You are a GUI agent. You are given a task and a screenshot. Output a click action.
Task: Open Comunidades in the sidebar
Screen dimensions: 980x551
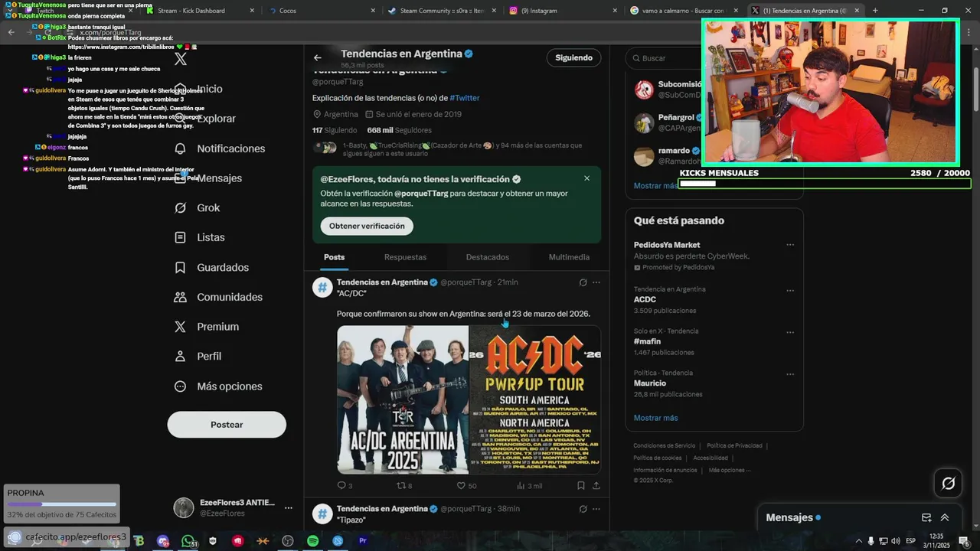pyautogui.click(x=218, y=297)
